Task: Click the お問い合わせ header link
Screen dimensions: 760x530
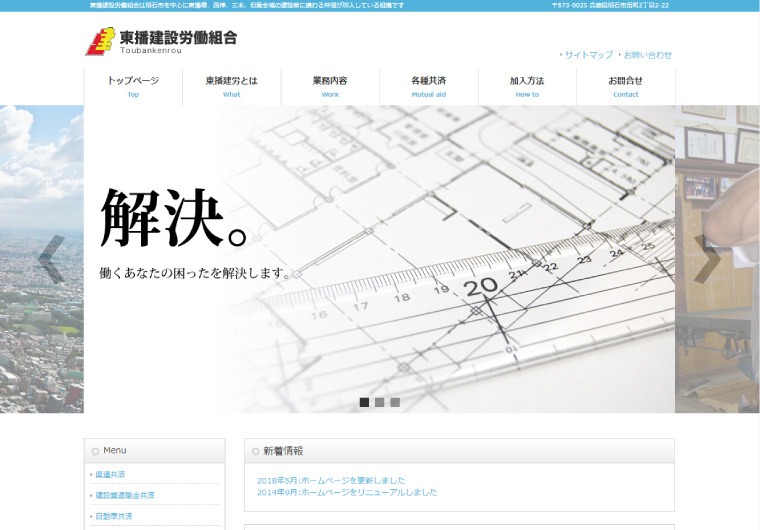Action: click(x=647, y=55)
